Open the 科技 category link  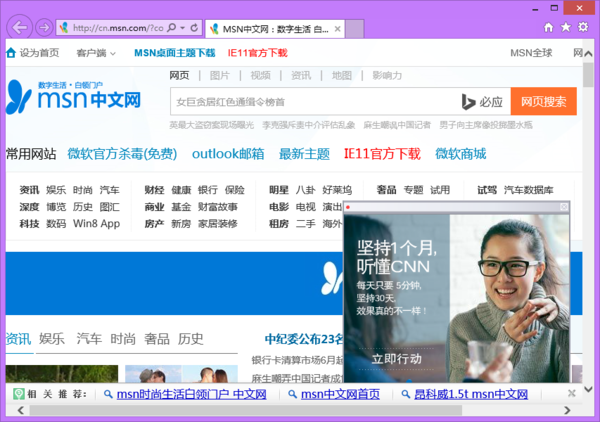tap(29, 223)
